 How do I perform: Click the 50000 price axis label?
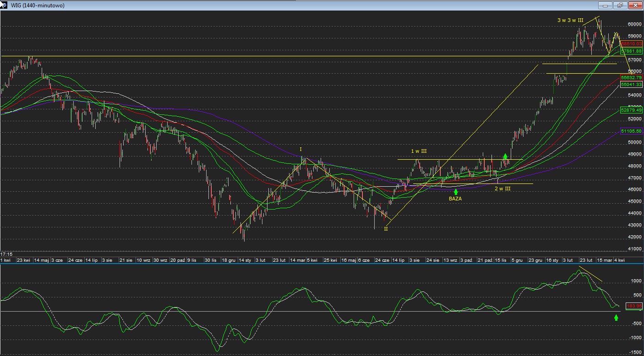pyautogui.click(x=634, y=142)
